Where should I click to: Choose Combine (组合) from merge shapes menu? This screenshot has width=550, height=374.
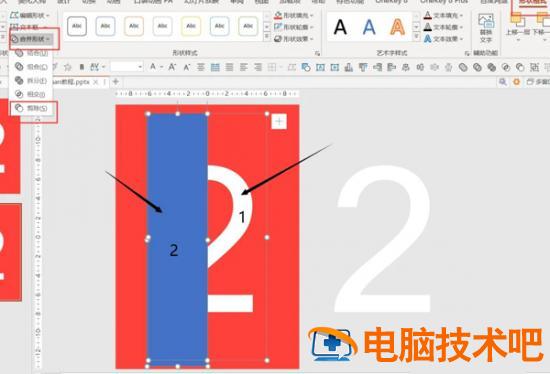[x=32, y=67]
